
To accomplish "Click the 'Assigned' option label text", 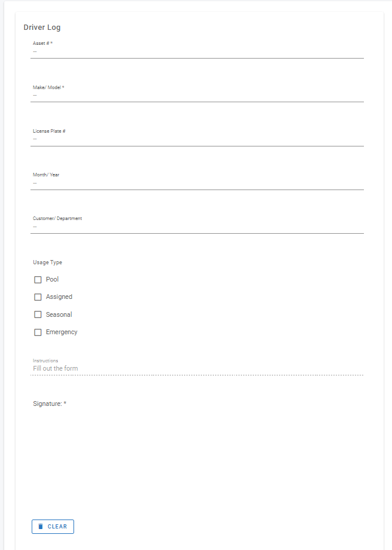I will tap(59, 297).
